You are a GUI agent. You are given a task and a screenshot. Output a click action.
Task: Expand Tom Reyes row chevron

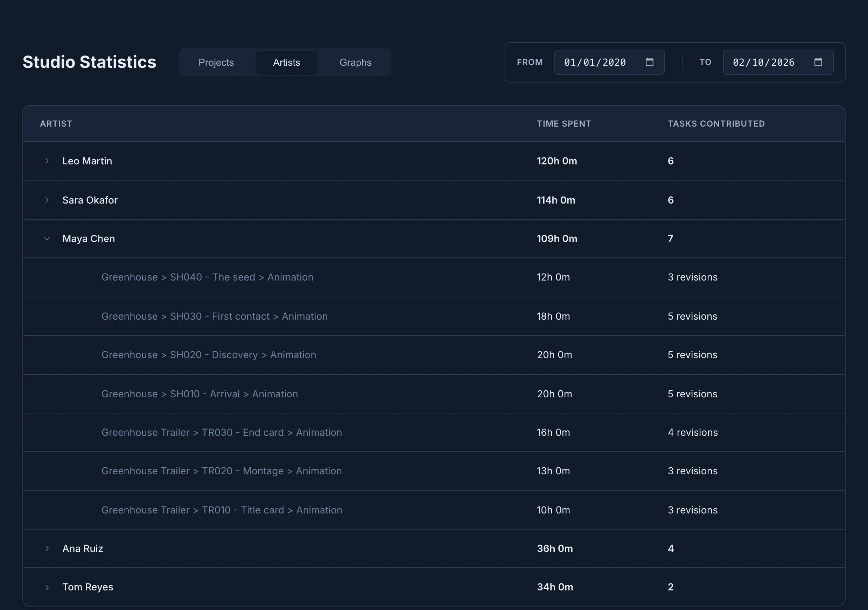tap(47, 587)
